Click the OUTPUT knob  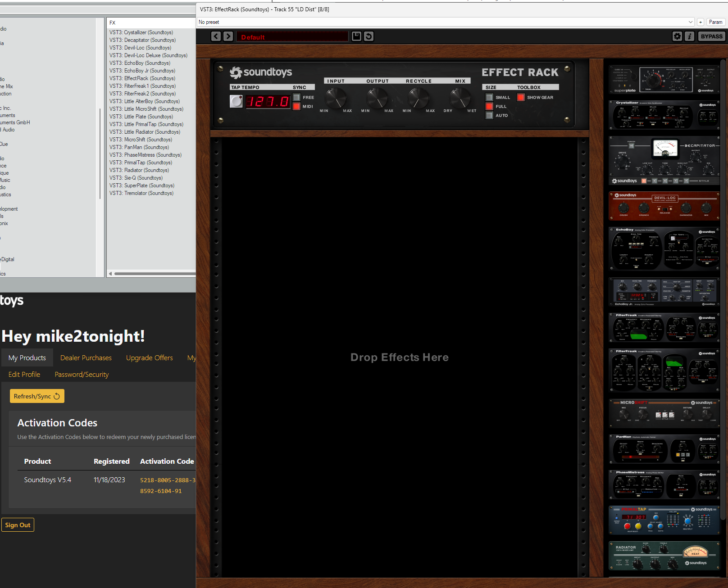(377, 98)
